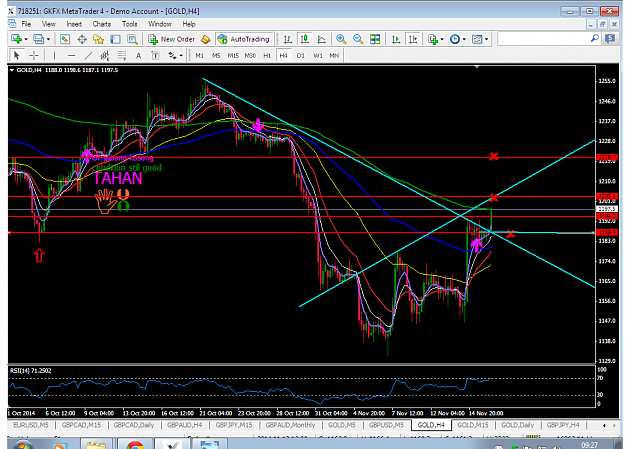
Task: Select the MN timeframe button
Action: coord(334,55)
